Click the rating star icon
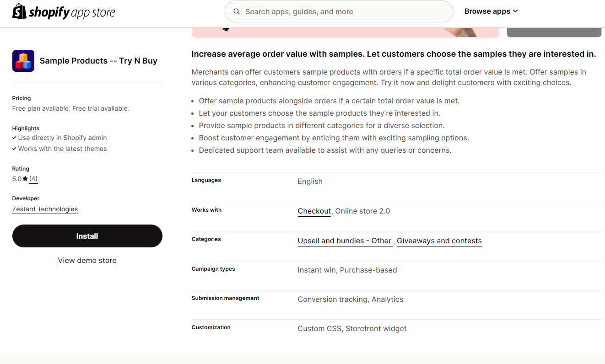 [x=25, y=179]
